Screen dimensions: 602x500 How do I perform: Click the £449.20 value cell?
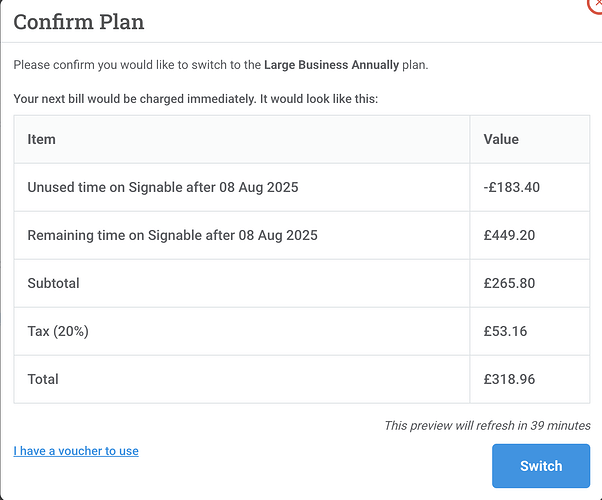tap(509, 235)
